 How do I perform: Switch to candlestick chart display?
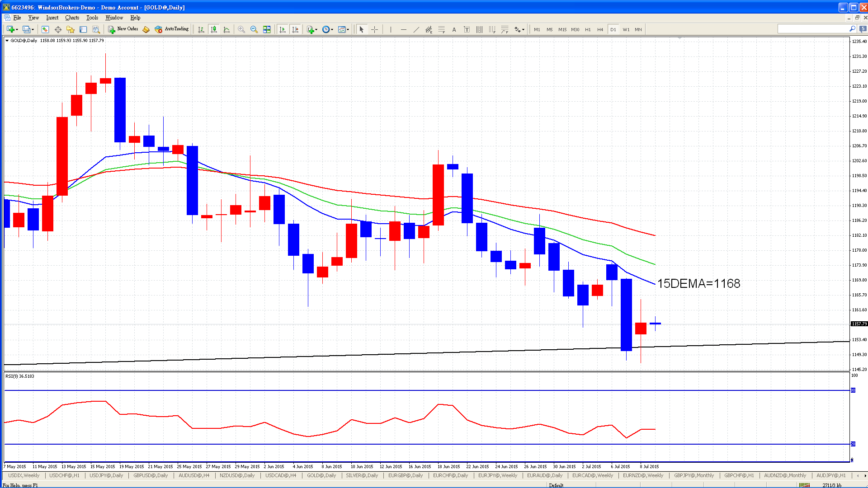(x=214, y=29)
